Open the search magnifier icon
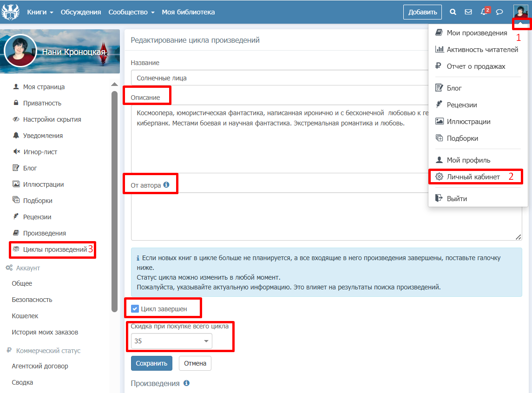Viewport: 532px width, 393px height. click(x=453, y=12)
